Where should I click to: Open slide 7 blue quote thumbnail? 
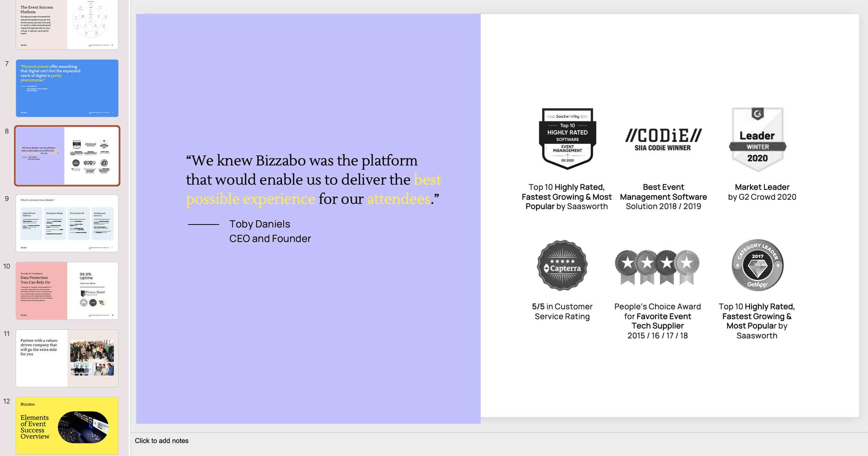67,88
